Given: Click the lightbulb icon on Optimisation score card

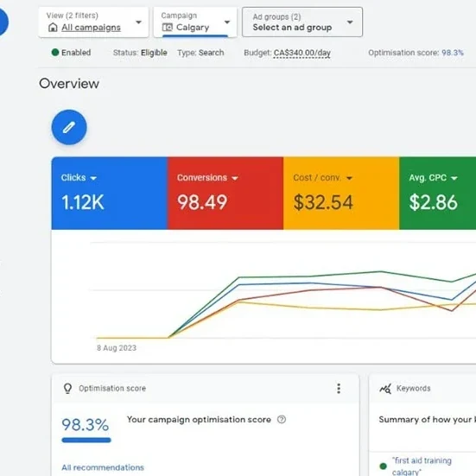Looking at the screenshot, I should 67,388.
